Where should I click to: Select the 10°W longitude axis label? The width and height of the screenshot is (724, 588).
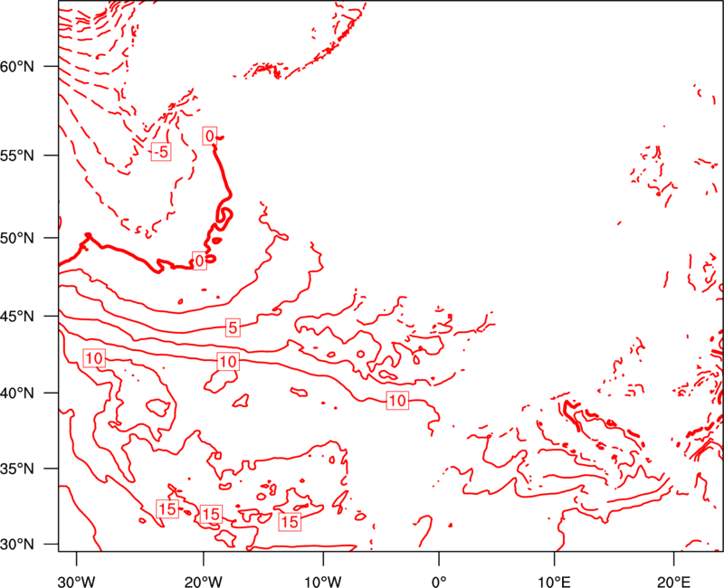[x=323, y=582]
